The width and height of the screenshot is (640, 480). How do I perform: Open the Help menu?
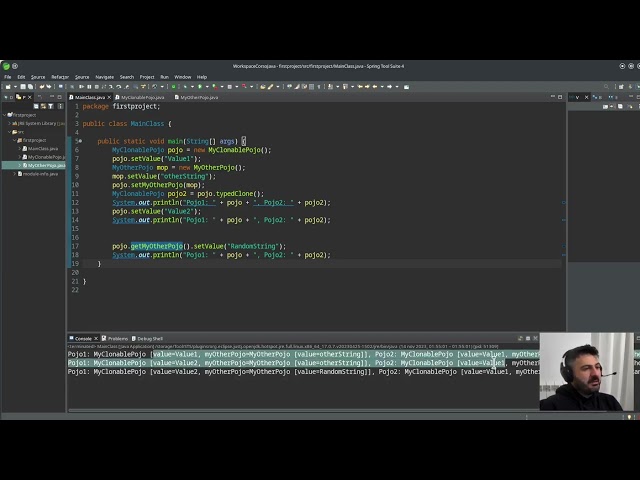pos(202,77)
